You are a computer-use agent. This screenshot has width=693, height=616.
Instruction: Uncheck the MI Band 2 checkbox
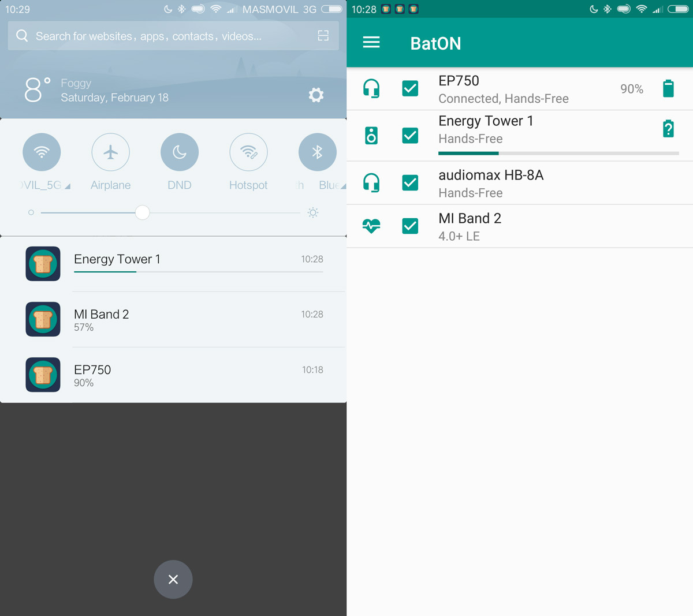(x=410, y=226)
